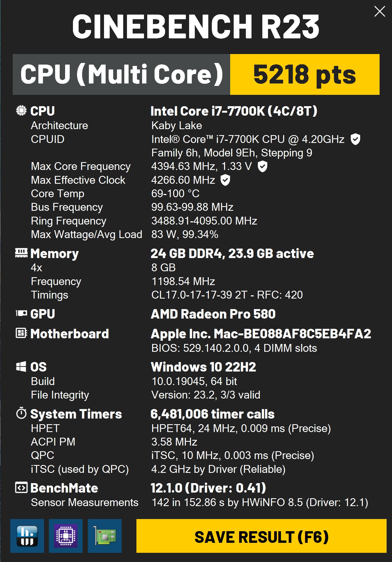Click the BenchMate code bracket icon
The width and height of the screenshot is (392, 562).
21,488
